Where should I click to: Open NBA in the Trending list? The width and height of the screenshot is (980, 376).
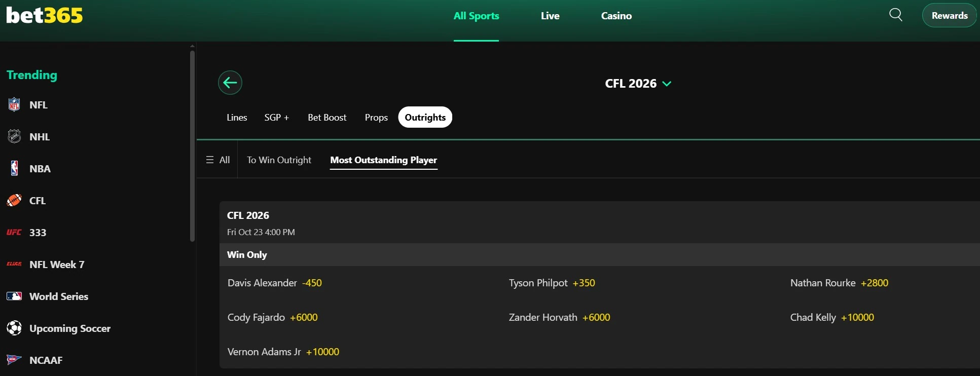click(x=40, y=169)
